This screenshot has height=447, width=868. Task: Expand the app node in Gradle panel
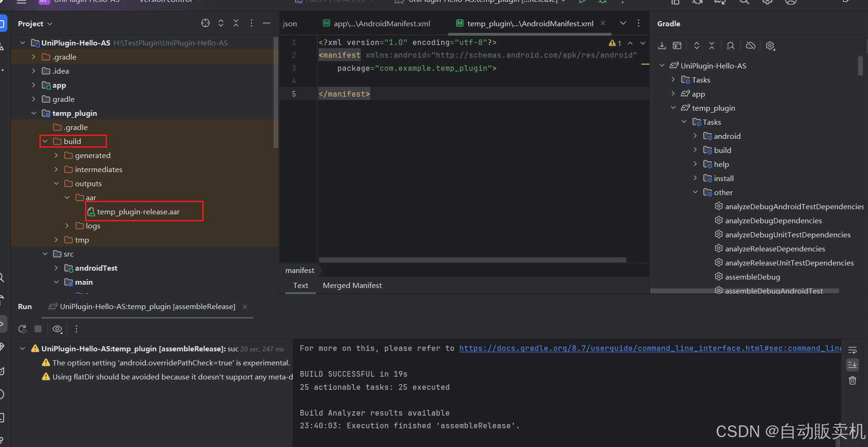[673, 94]
